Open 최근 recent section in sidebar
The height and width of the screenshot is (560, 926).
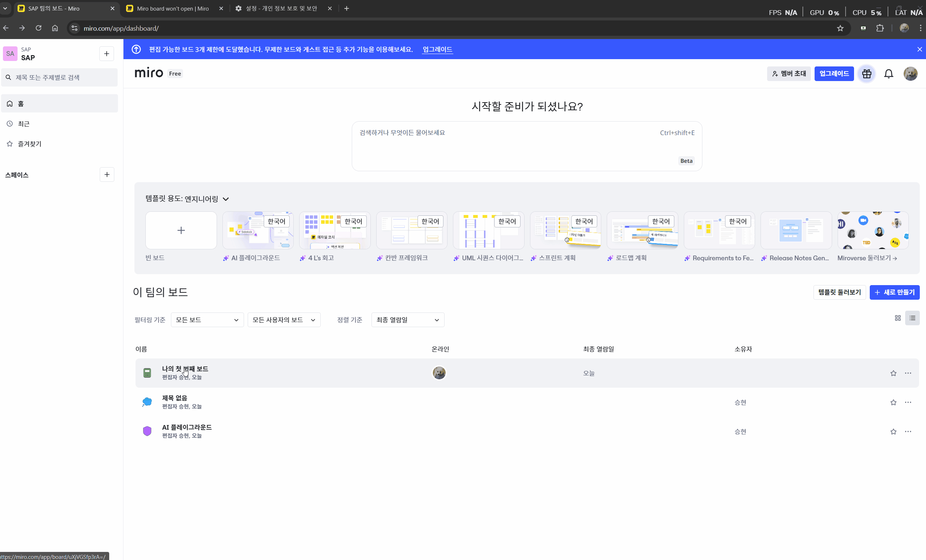[x=23, y=123]
